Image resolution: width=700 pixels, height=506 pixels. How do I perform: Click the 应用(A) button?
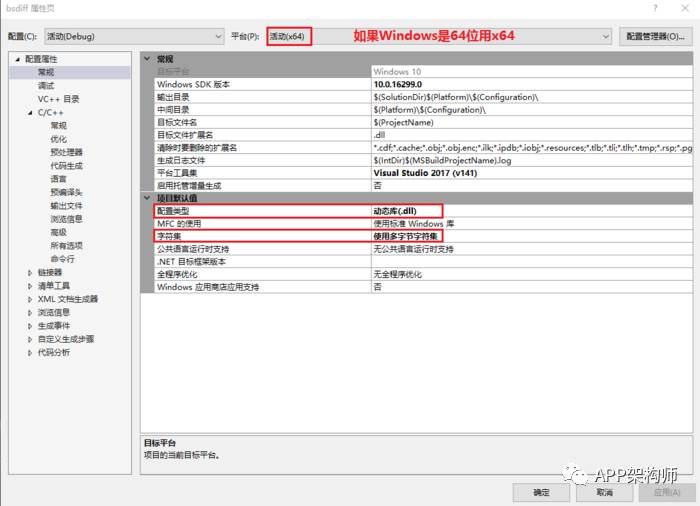coord(667,492)
